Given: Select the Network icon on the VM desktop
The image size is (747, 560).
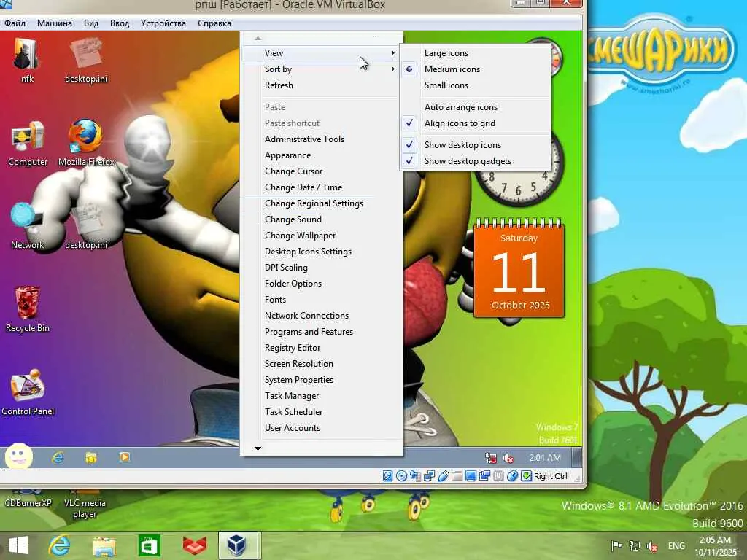Looking at the screenshot, I should (x=28, y=226).
